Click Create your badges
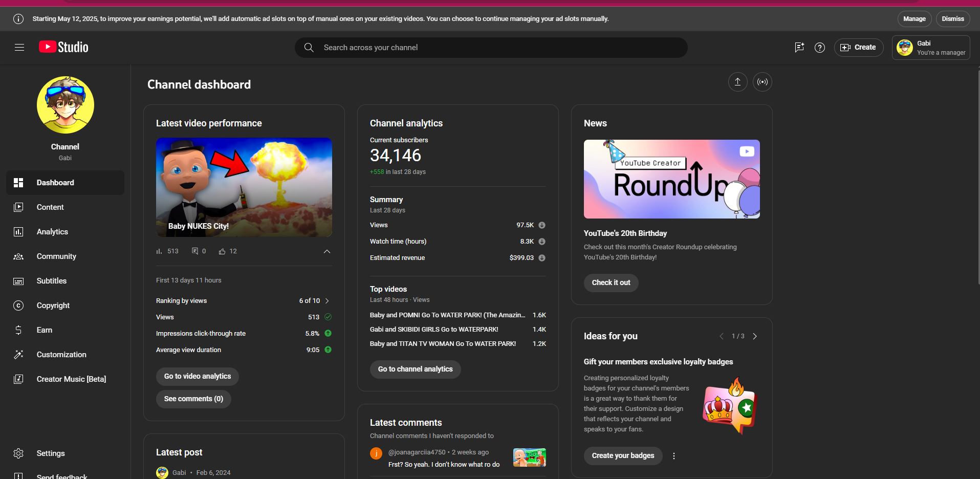This screenshot has width=980, height=479. click(x=623, y=456)
